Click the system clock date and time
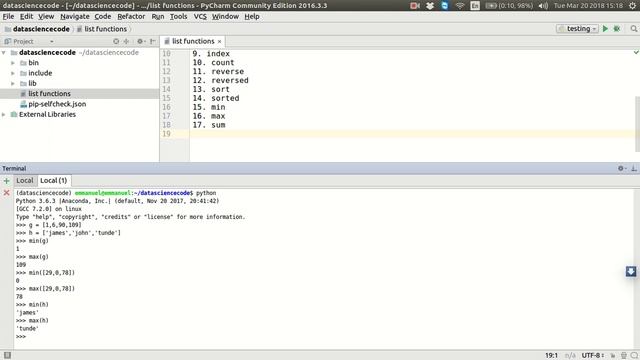The image size is (640, 360). point(589,6)
